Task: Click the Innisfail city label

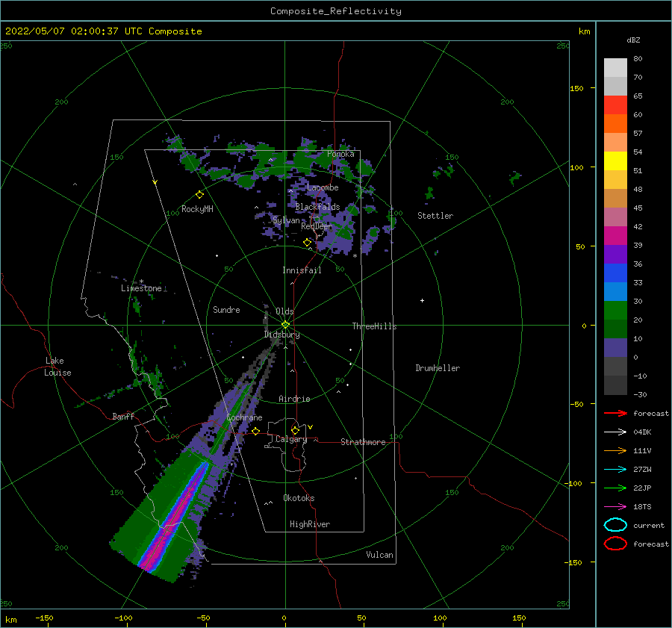Action: point(302,270)
